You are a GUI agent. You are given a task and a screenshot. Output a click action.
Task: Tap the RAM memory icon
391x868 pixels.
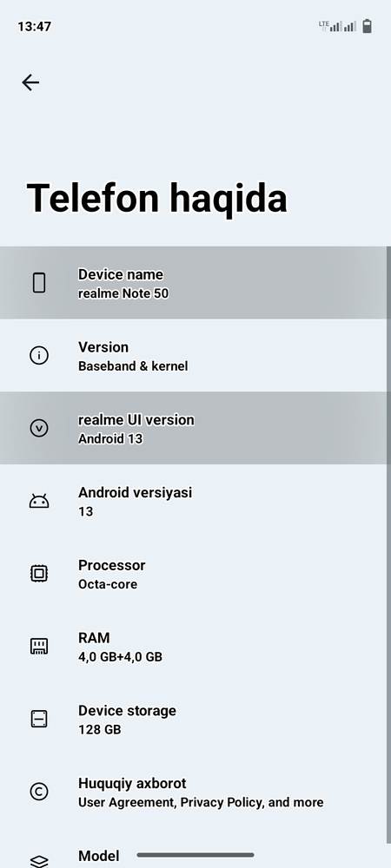(x=39, y=646)
